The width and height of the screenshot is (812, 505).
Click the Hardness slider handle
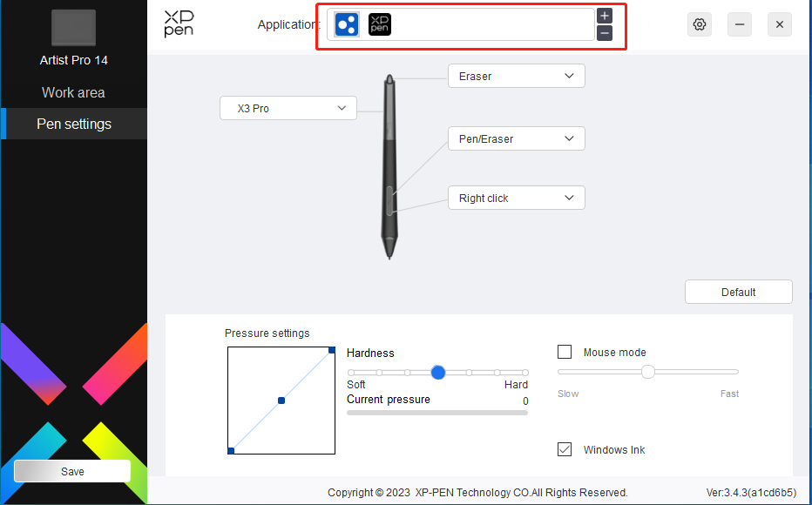coord(438,373)
